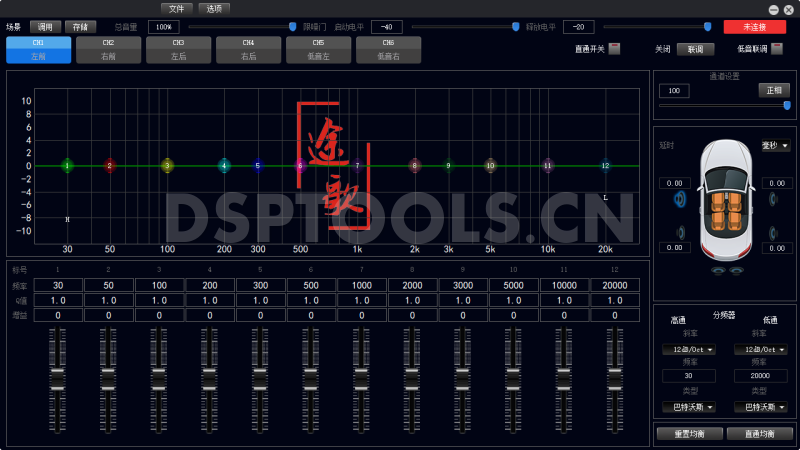Screen dimensions: 800x450
Task: Click the high-pass frequency field showing 30
Action: point(688,375)
